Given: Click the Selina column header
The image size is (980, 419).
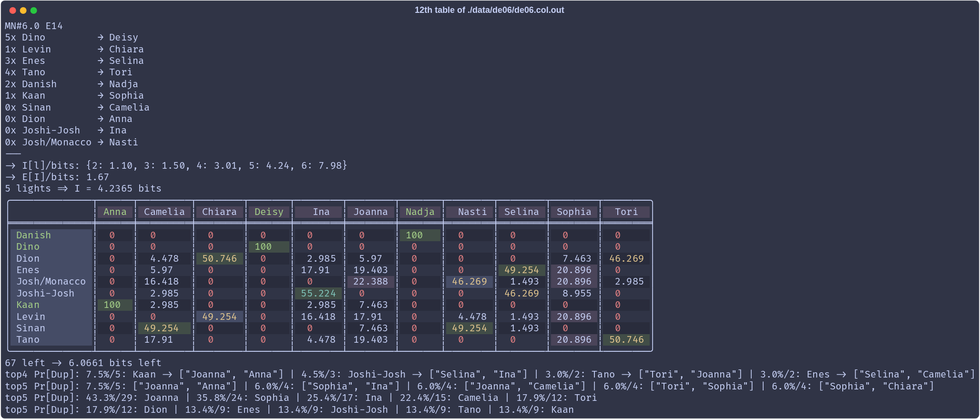Looking at the screenshot, I should coord(521,212).
